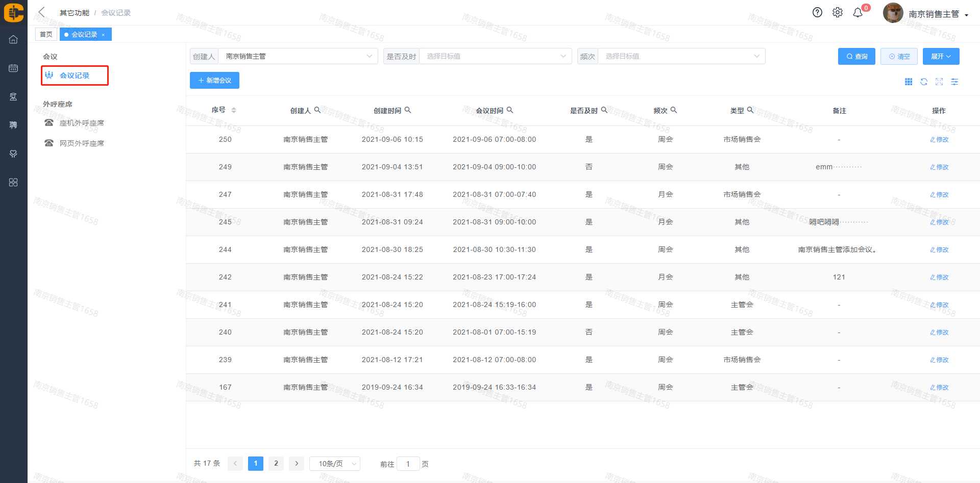Image resolution: width=980 pixels, height=483 pixels.
Task: Open the notification bell
Action: [858, 13]
